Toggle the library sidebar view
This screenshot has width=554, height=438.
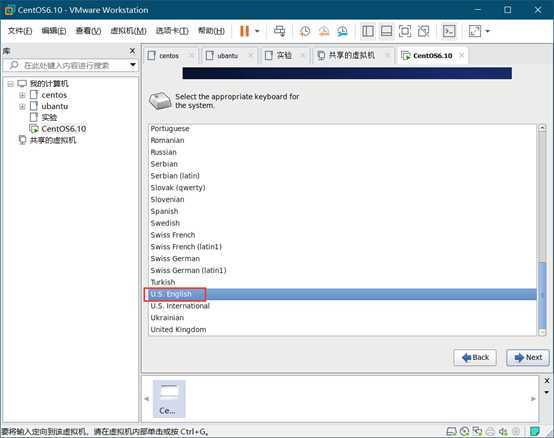(x=368, y=31)
